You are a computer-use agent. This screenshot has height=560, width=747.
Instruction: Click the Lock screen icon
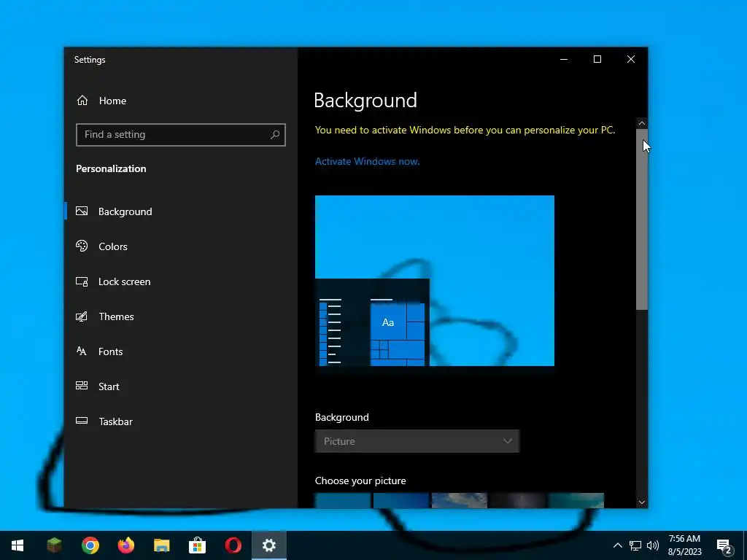(x=82, y=281)
